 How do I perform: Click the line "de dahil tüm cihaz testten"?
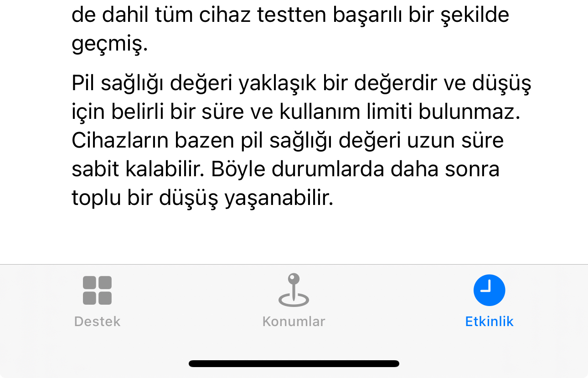point(290,16)
